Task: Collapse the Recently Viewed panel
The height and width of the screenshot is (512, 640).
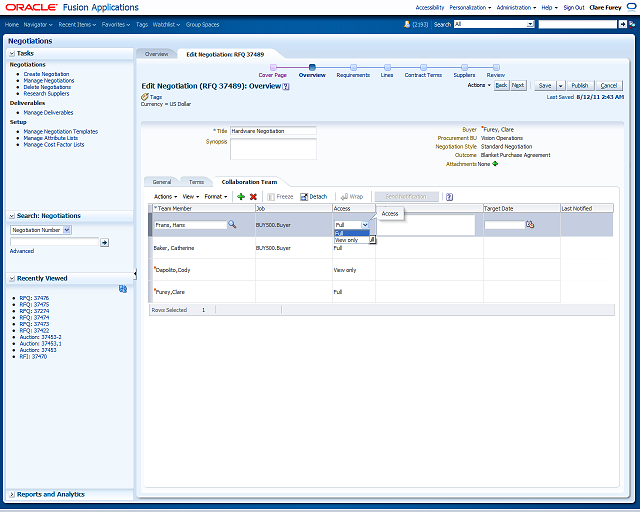Action: click(x=12, y=278)
